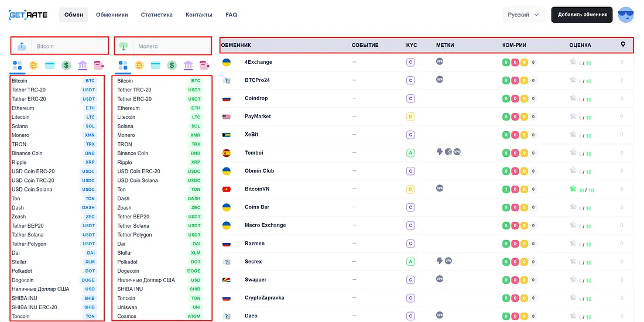Viewport: 644px width, 322px height.
Task: Sort by the KYC column header
Action: coord(412,45)
